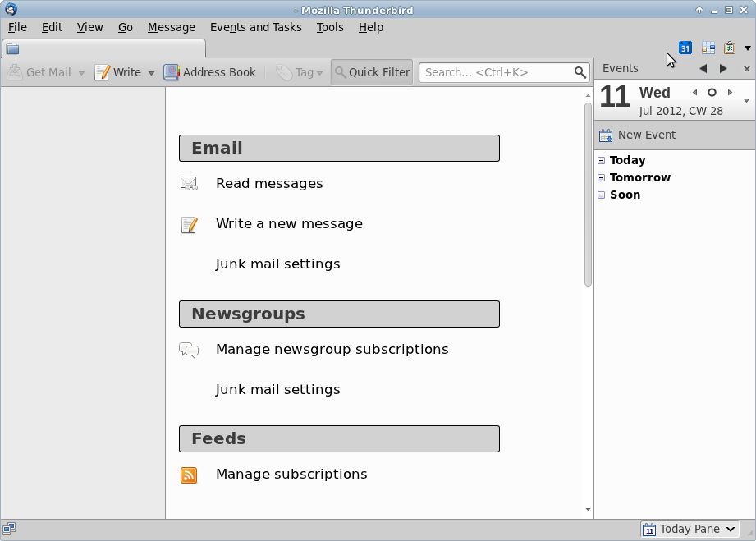Select the mail folder tab
This screenshot has width=756, height=541.
click(104, 48)
